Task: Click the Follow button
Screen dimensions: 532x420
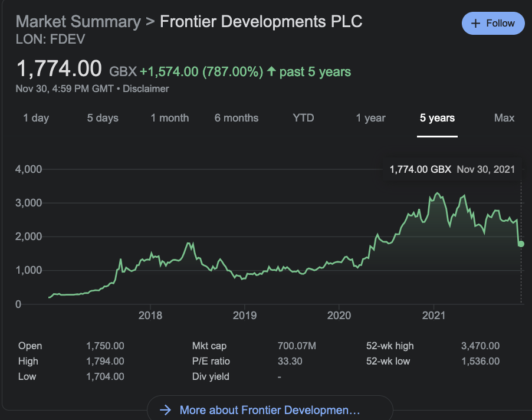Action: (x=493, y=24)
